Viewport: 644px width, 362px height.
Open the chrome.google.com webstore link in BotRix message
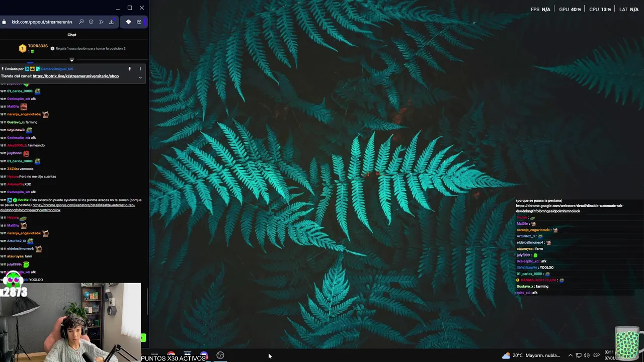pyautogui.click(x=68, y=208)
